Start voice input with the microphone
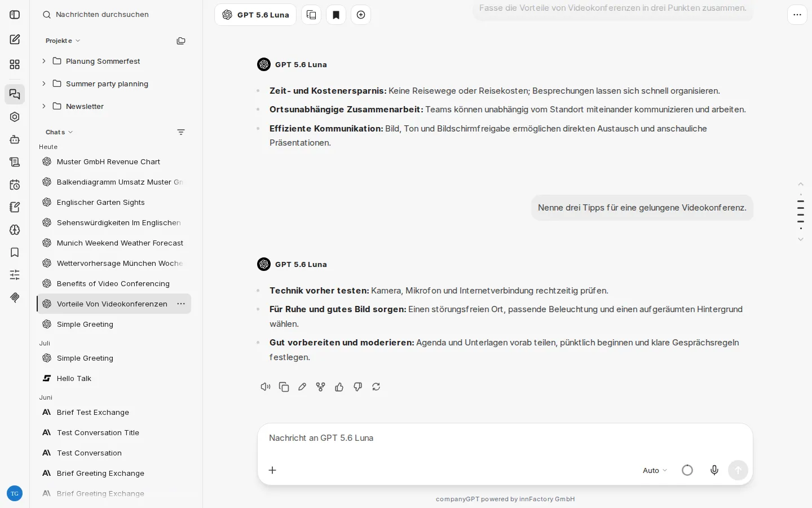812x508 pixels. [x=714, y=470]
